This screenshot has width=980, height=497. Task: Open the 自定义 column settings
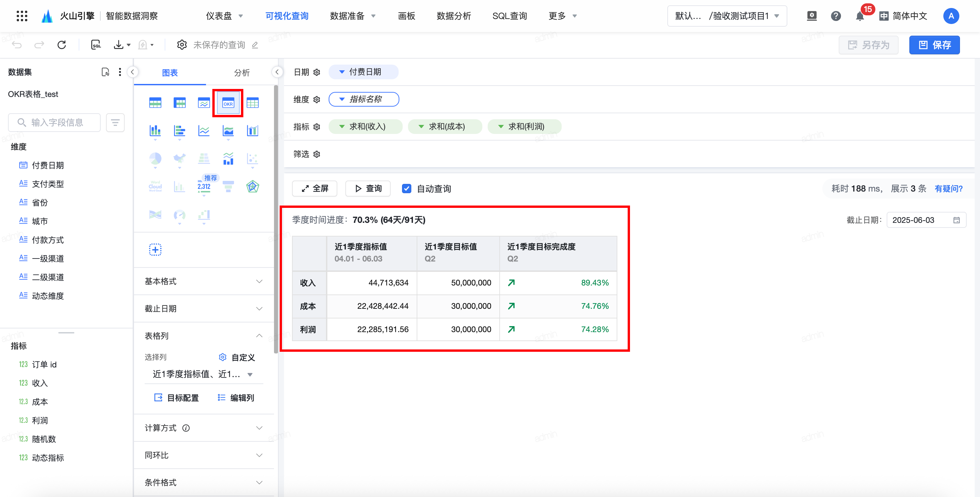[x=237, y=357]
